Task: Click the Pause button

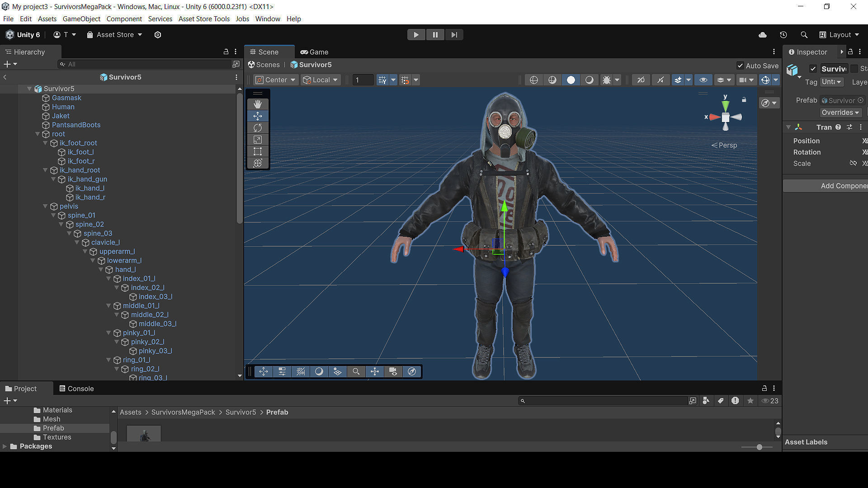Action: 435,35
